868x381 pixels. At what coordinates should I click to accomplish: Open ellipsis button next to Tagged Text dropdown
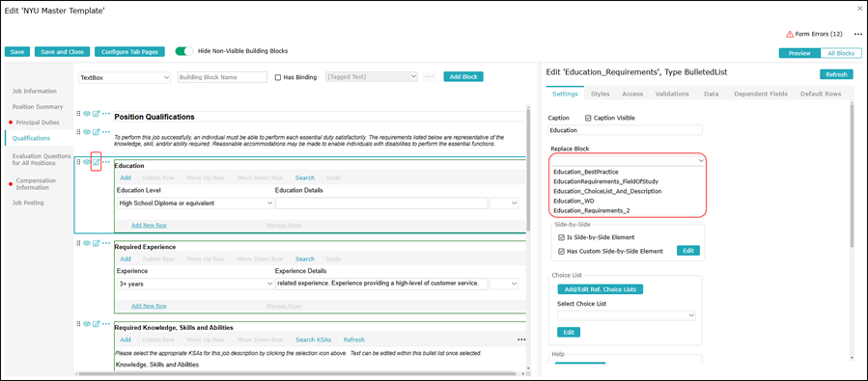point(429,77)
